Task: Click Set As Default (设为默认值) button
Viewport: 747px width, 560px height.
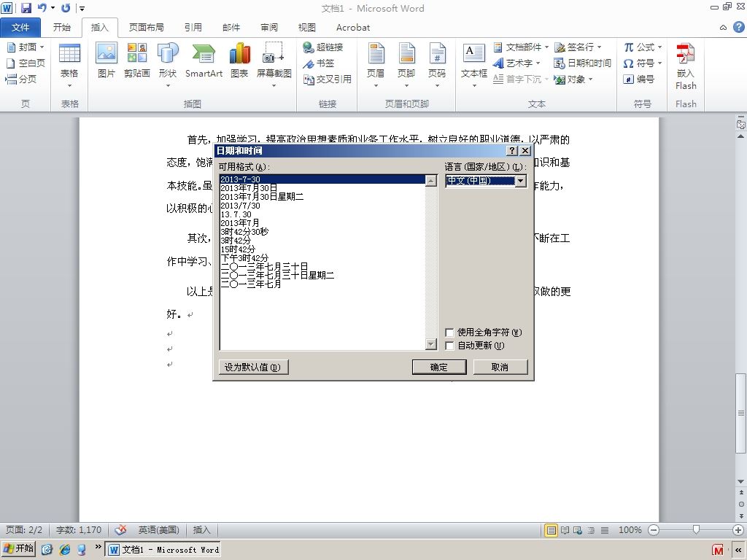Action: (253, 367)
